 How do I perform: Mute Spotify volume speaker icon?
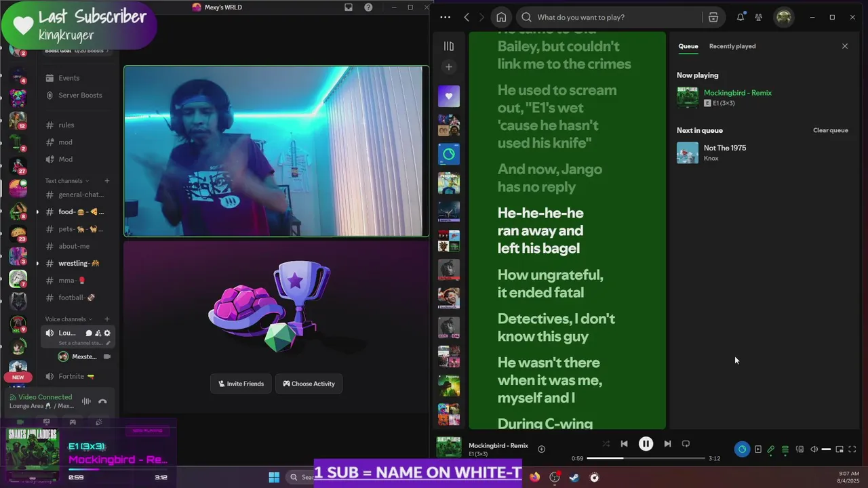[814, 449]
